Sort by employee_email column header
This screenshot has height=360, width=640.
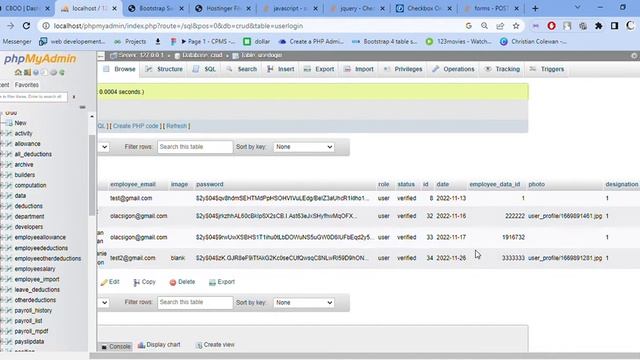133,184
